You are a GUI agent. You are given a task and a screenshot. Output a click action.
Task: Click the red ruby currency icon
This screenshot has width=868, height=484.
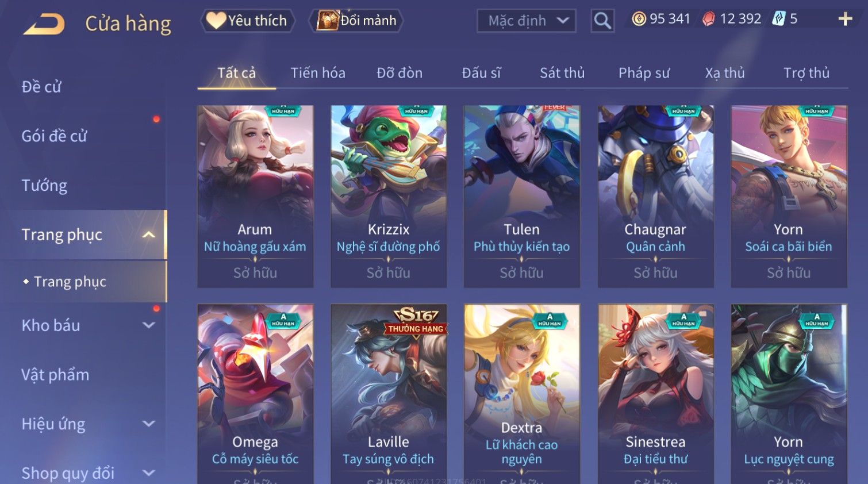point(709,20)
